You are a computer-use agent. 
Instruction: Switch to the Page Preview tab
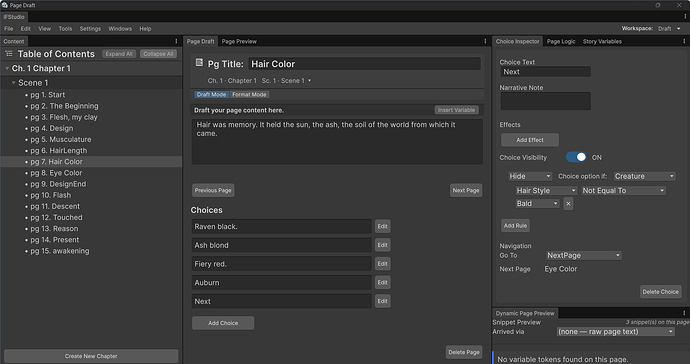(x=239, y=41)
